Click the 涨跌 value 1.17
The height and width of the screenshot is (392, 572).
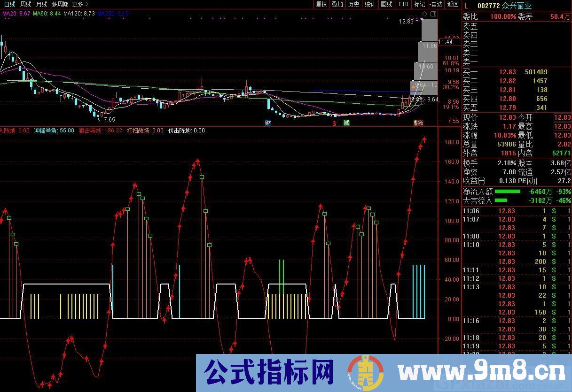point(509,126)
